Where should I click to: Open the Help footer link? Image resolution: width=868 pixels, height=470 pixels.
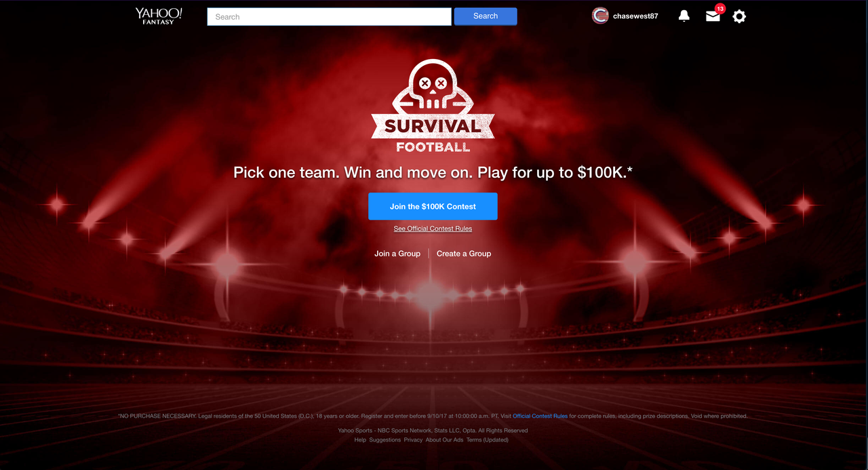tap(360, 440)
